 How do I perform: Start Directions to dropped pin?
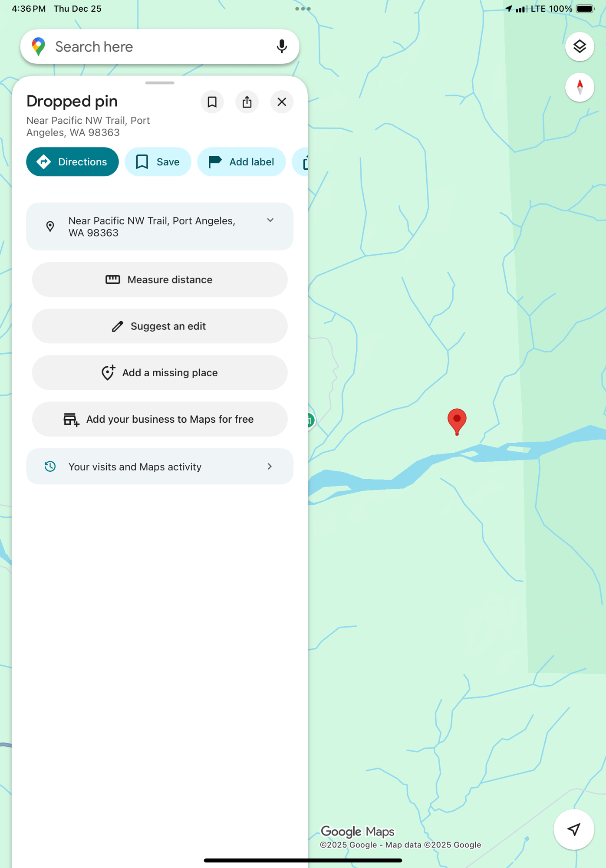(72, 162)
